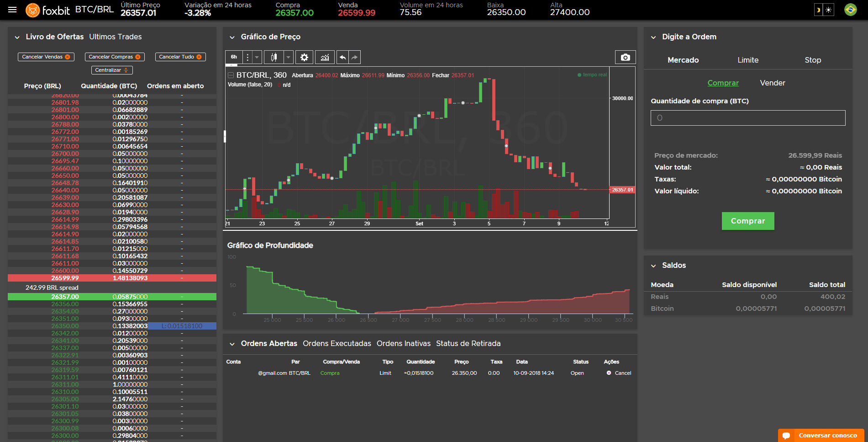Image resolution: width=868 pixels, height=442 pixels.
Task: Collapse Saldos panel chevron
Action: (x=653, y=266)
